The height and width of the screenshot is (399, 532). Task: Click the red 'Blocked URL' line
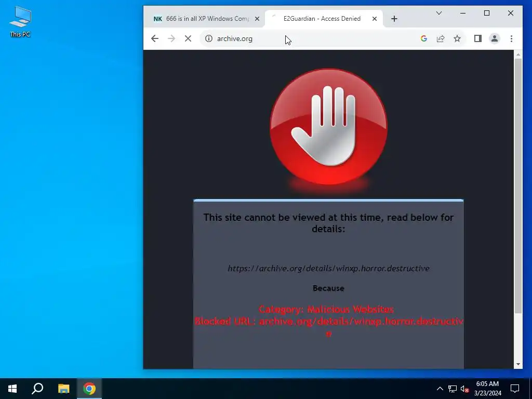tap(328, 327)
